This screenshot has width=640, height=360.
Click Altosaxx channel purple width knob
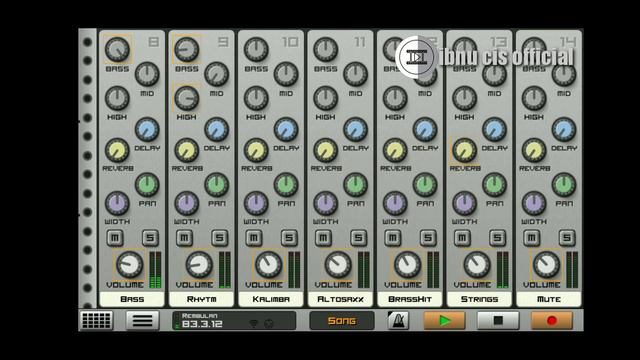point(325,203)
